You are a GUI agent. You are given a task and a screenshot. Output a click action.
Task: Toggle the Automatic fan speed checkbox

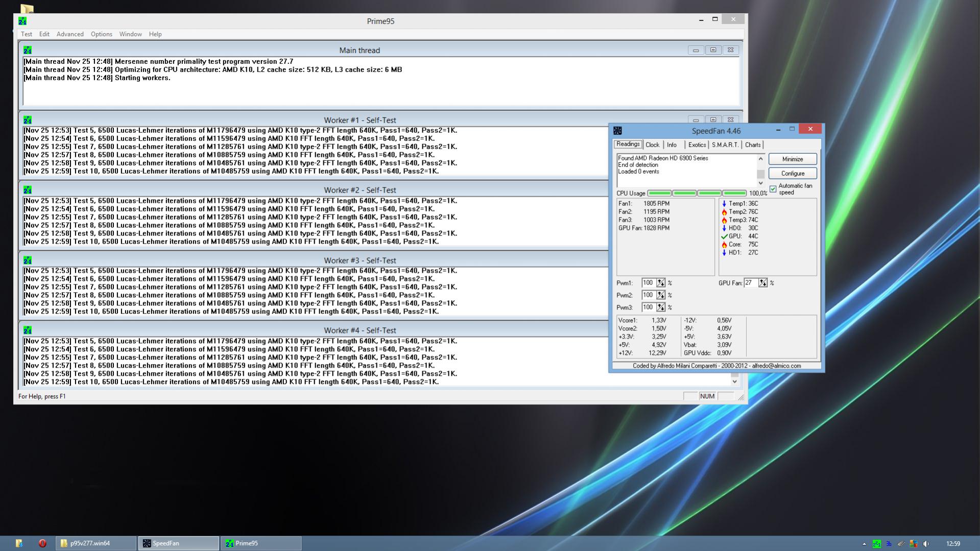point(773,189)
